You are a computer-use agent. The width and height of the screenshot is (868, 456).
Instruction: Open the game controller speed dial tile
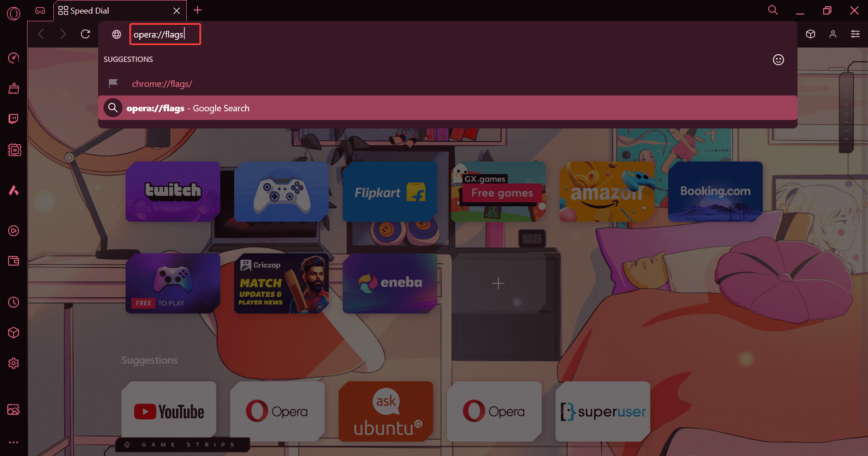281,192
